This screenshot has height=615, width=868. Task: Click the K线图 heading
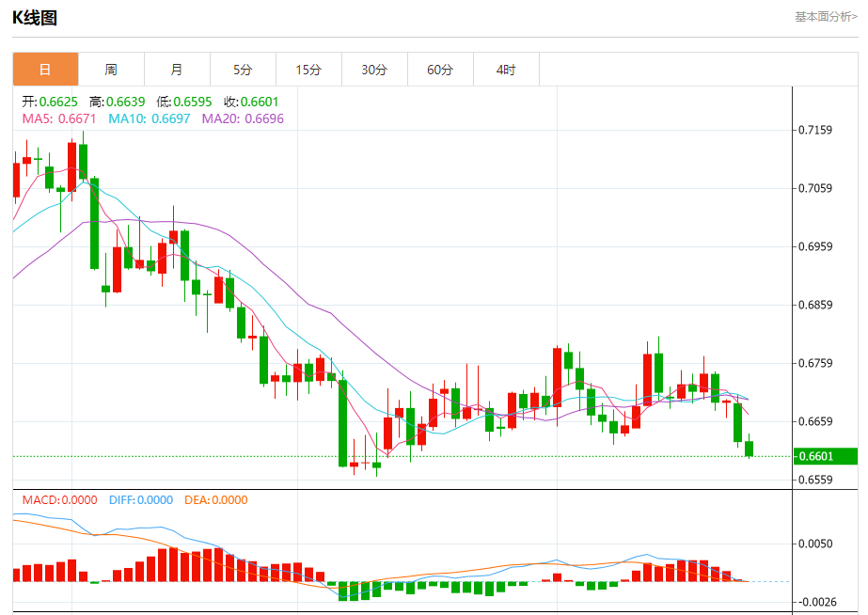point(35,18)
